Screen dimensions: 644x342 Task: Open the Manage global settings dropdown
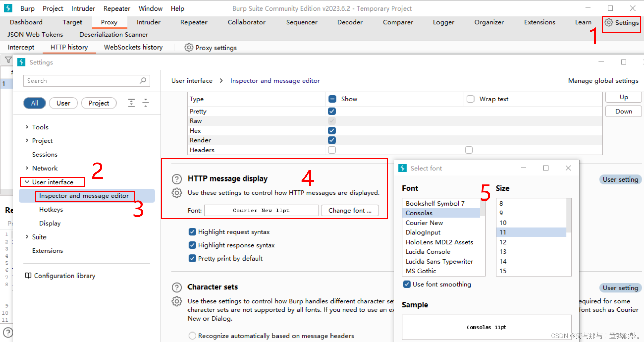pyautogui.click(x=603, y=81)
